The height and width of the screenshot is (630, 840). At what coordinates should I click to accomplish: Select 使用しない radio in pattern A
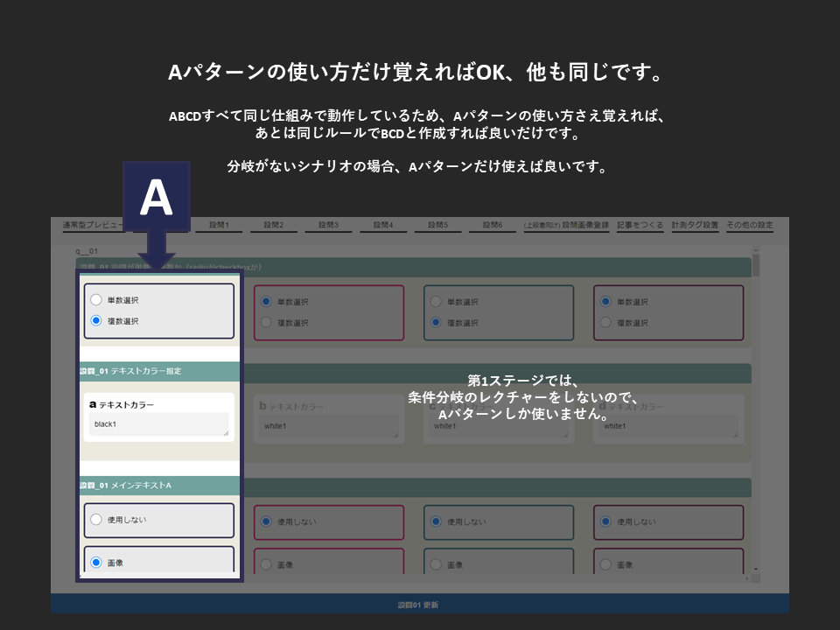coord(96,520)
